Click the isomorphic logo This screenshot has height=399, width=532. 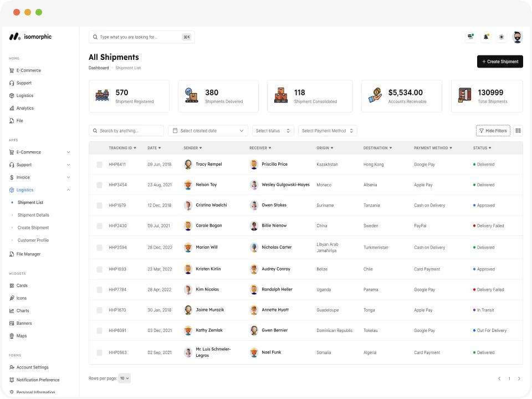coord(30,37)
